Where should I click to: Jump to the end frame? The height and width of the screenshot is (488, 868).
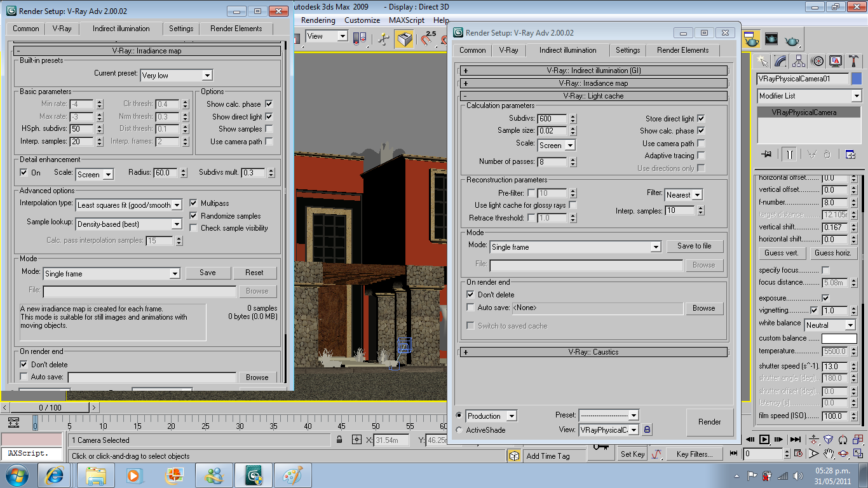coord(795,439)
